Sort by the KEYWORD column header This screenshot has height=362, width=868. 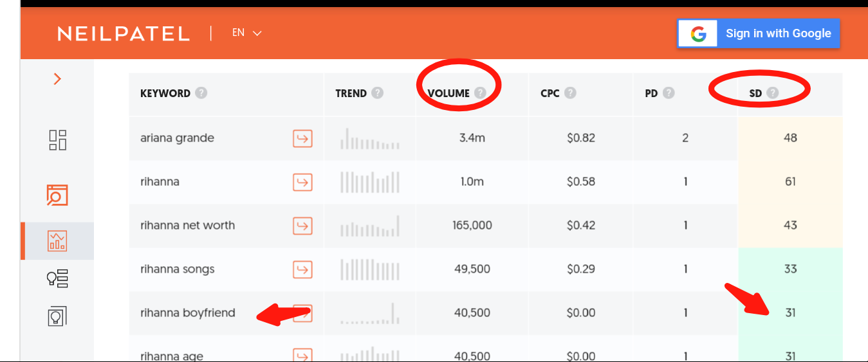coord(165,93)
